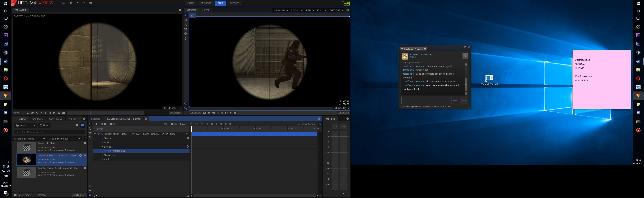Open the Arrange By: Name dropdown
Viewport: 644px width, 198px height.
[x=29, y=139]
